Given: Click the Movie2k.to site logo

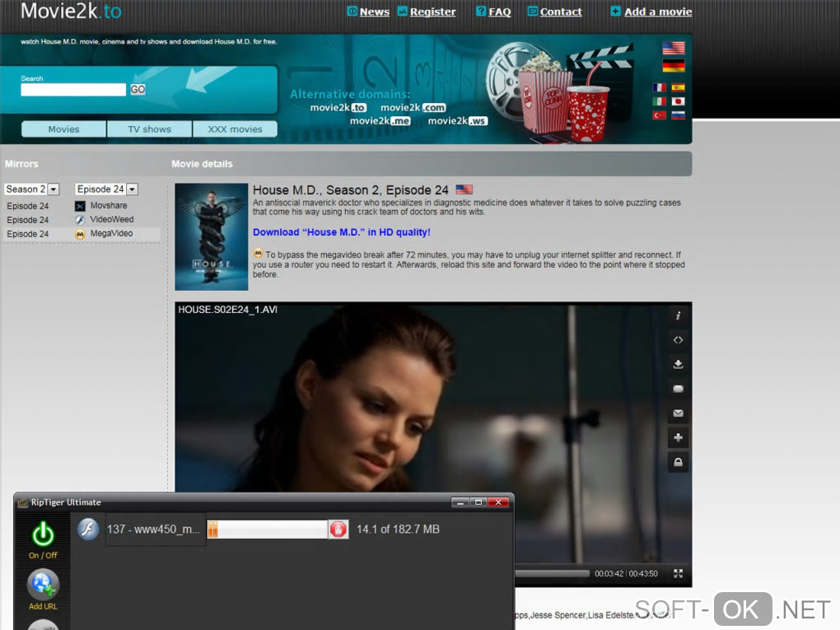Looking at the screenshot, I should (x=72, y=11).
